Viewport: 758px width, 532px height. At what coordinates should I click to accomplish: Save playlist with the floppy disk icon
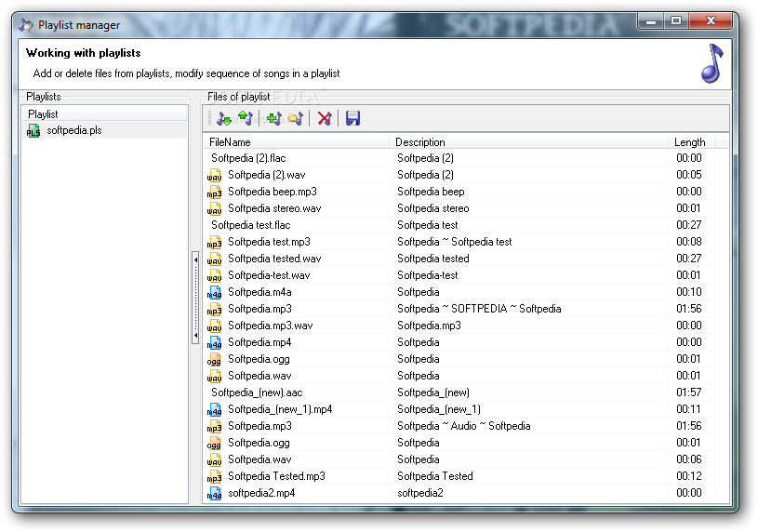point(352,118)
